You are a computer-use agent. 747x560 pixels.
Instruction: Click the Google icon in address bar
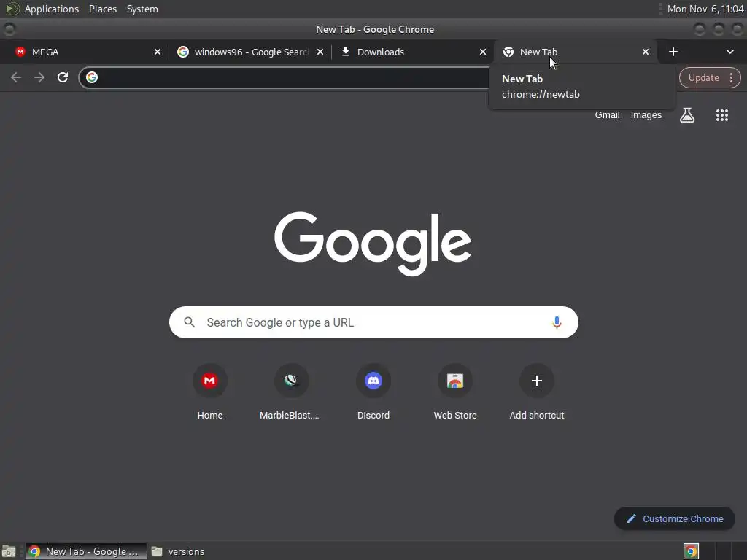92,77
